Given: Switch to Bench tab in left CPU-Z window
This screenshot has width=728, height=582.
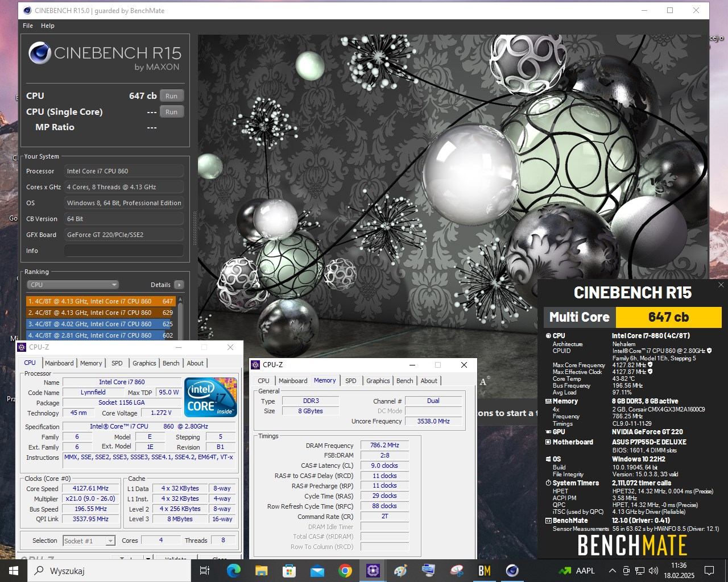Looking at the screenshot, I should point(171,363).
